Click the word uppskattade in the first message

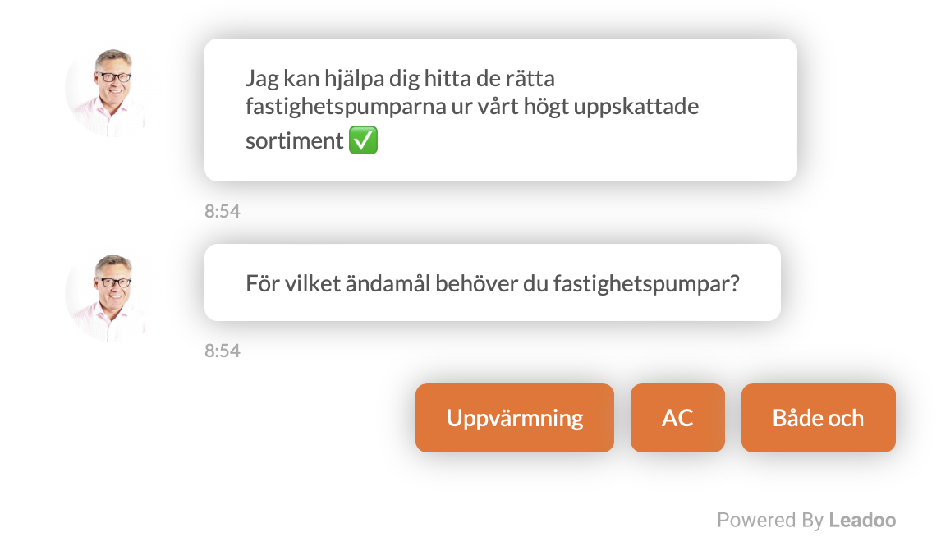[x=636, y=107]
